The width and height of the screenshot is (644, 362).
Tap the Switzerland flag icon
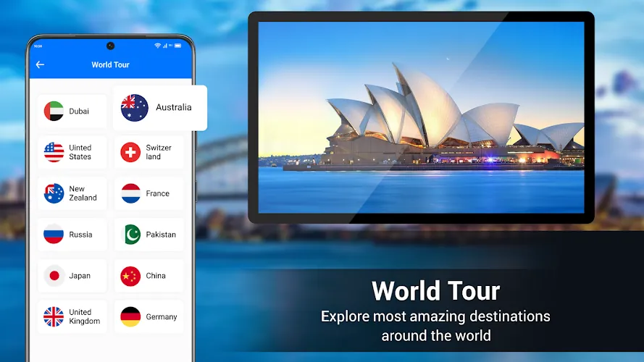point(130,152)
